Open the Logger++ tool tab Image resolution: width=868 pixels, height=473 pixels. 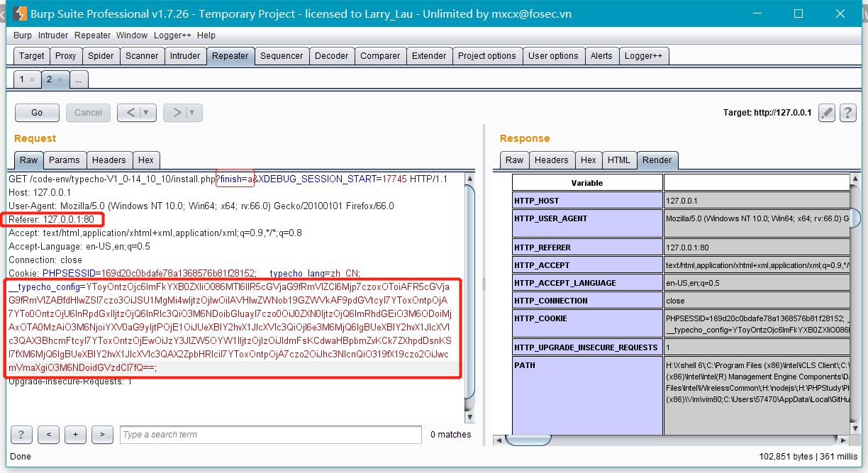[644, 56]
